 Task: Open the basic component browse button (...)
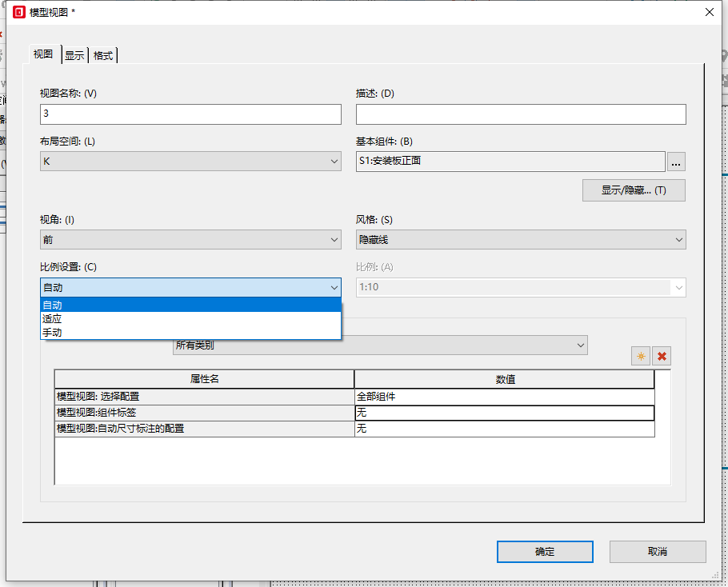pyautogui.click(x=676, y=162)
